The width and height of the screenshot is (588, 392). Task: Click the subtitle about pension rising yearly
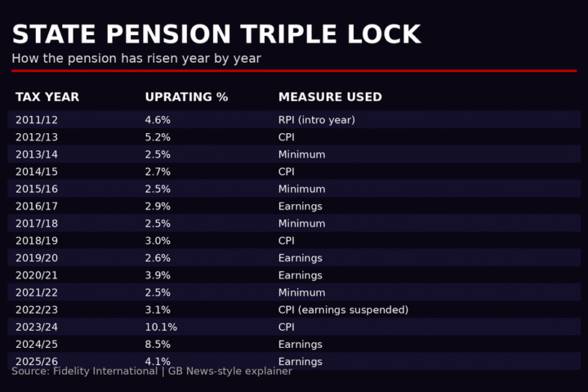136,59
